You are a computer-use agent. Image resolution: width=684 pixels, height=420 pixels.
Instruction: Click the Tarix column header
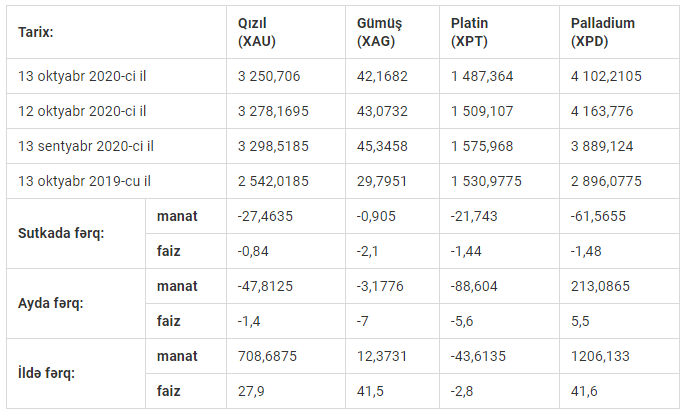coord(36,32)
